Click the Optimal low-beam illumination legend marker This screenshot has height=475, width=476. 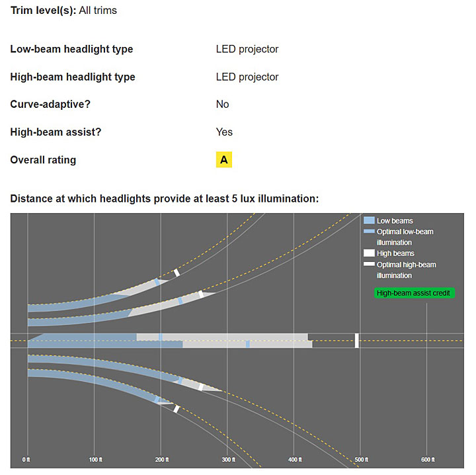[x=369, y=232]
